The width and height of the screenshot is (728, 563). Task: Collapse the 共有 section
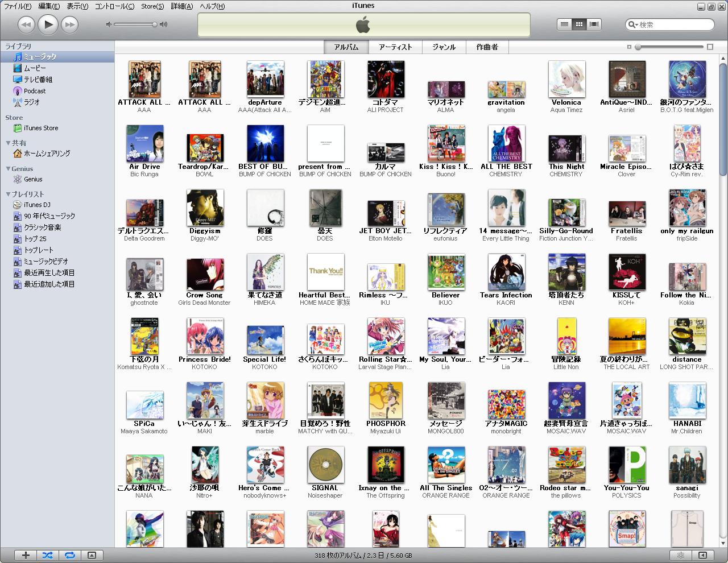[x=8, y=143]
